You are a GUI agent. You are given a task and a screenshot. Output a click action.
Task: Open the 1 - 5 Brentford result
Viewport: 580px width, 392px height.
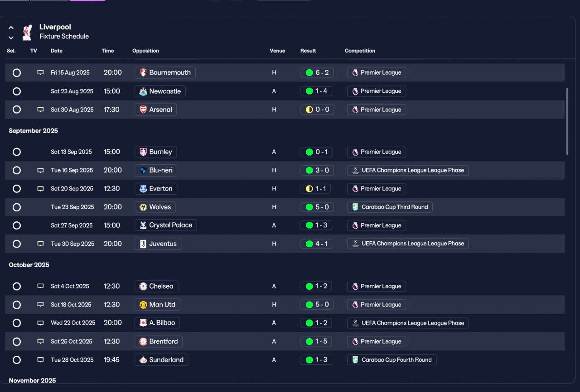point(317,341)
